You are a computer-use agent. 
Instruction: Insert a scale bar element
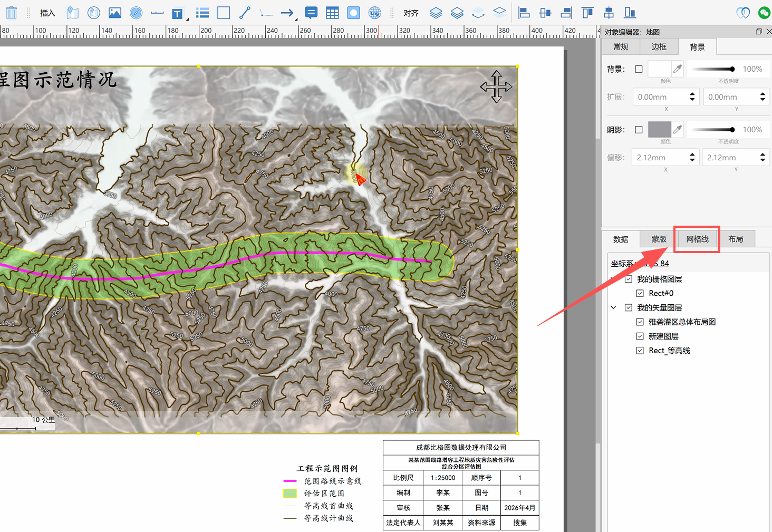tap(157, 13)
